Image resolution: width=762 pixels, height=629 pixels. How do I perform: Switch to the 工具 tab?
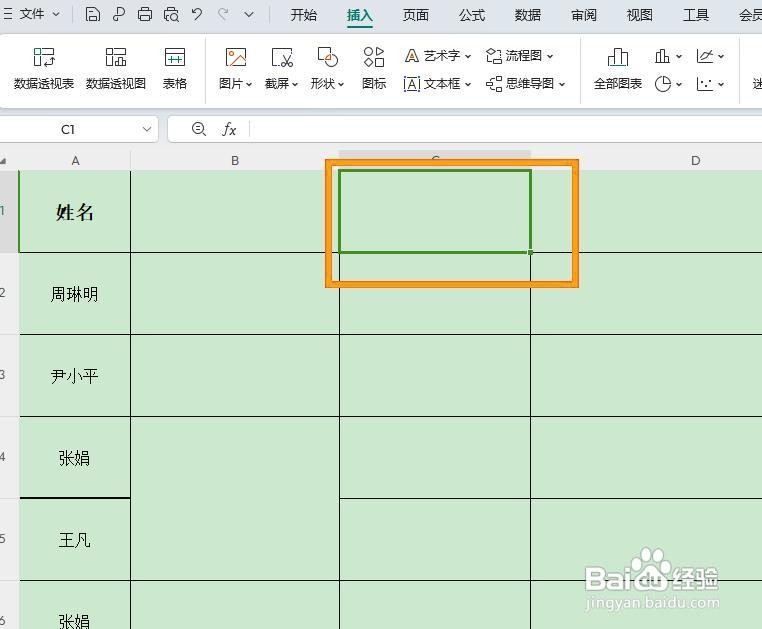click(x=696, y=15)
